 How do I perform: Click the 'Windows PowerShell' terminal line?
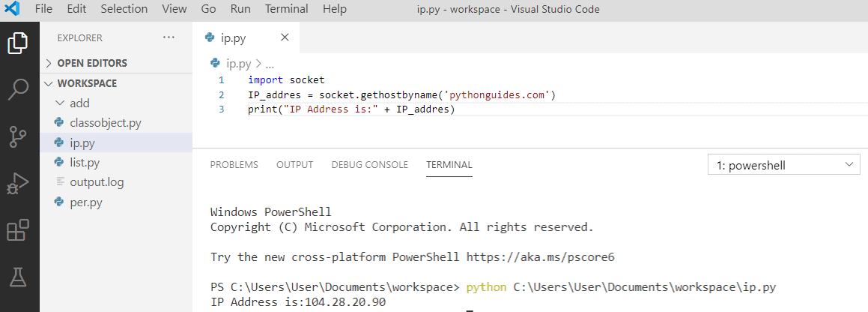point(271,211)
